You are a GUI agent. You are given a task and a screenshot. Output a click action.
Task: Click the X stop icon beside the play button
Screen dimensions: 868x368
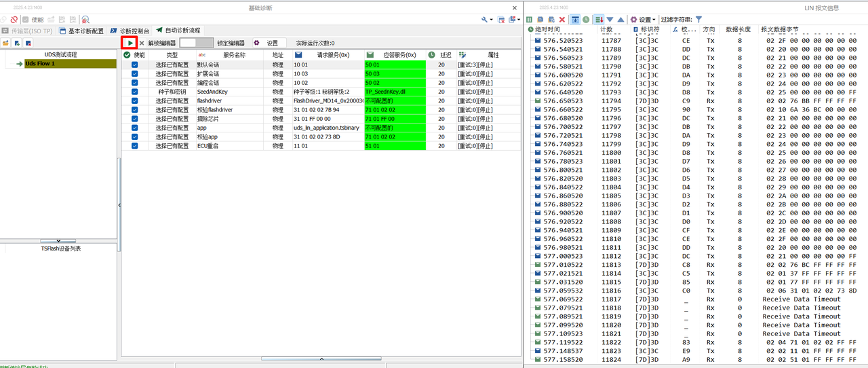pyautogui.click(x=142, y=43)
